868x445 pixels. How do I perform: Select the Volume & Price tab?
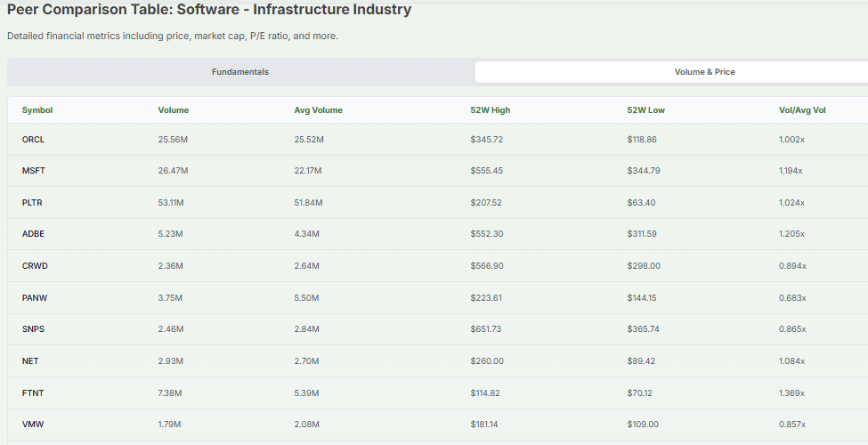click(704, 72)
